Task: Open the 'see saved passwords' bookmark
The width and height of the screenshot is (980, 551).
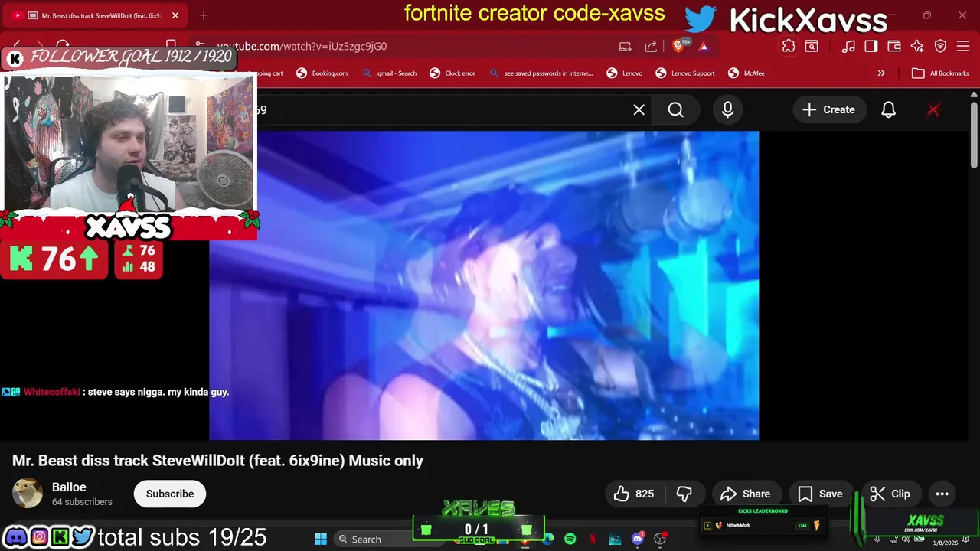Action: (541, 73)
